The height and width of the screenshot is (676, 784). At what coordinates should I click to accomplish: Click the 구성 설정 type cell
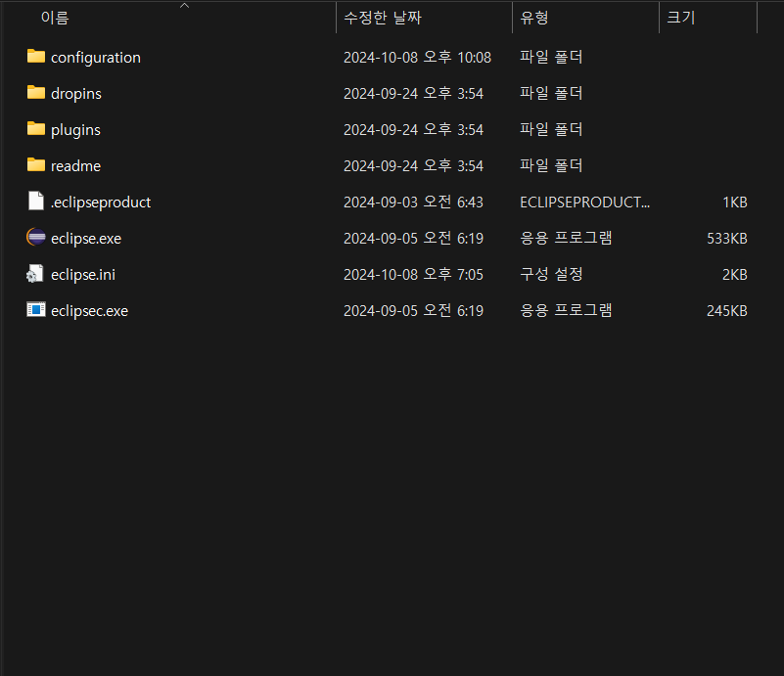[x=551, y=274]
